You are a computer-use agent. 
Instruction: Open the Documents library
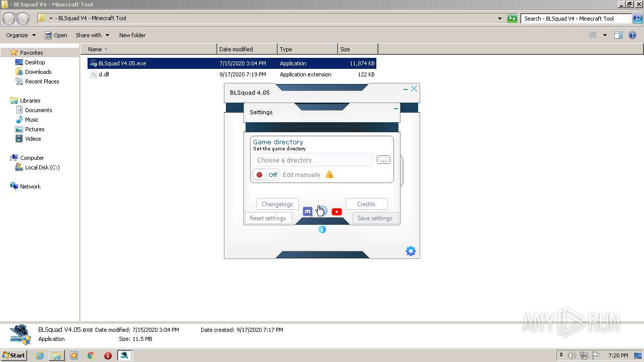tap(38, 110)
